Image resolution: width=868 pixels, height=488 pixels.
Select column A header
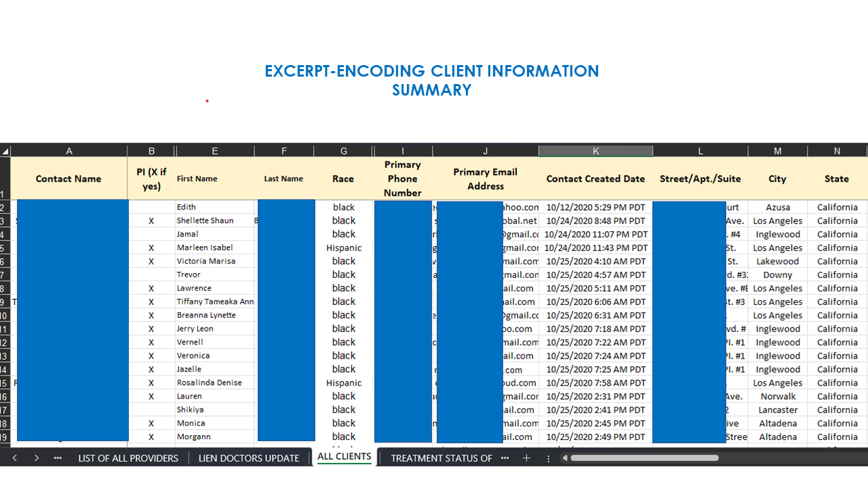69,151
